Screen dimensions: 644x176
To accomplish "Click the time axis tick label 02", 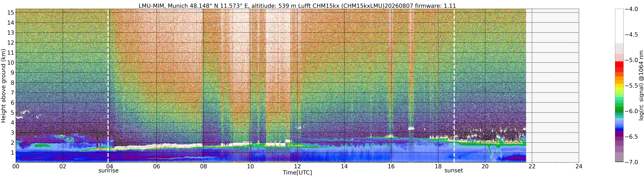I will click(63, 166).
